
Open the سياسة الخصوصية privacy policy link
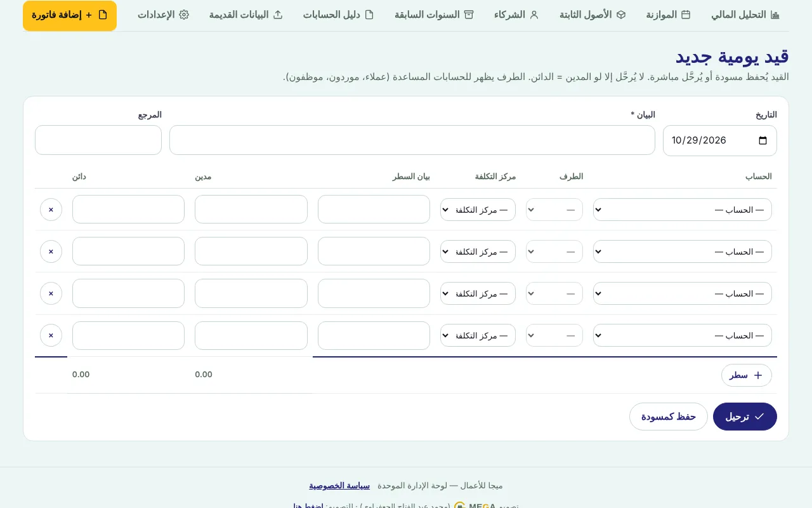tap(339, 486)
